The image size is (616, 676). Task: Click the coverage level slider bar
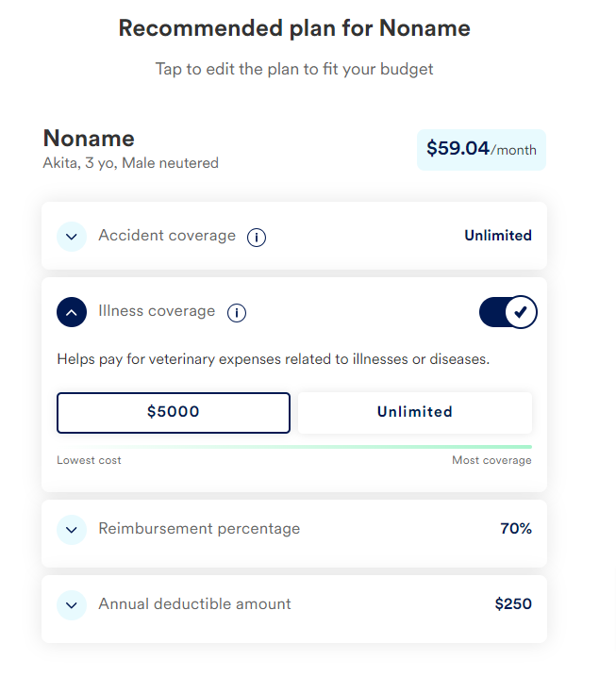[294, 446]
